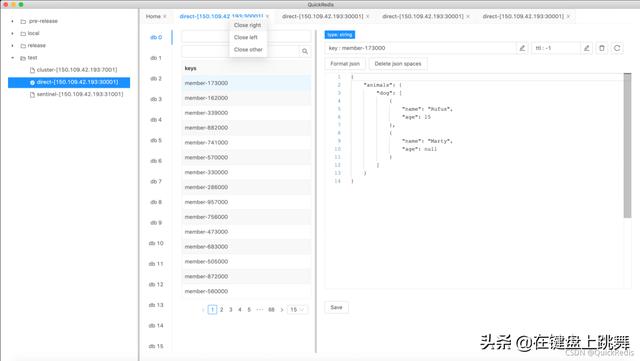Select db 3 database
This screenshot has height=361, width=640.
coord(156,99)
